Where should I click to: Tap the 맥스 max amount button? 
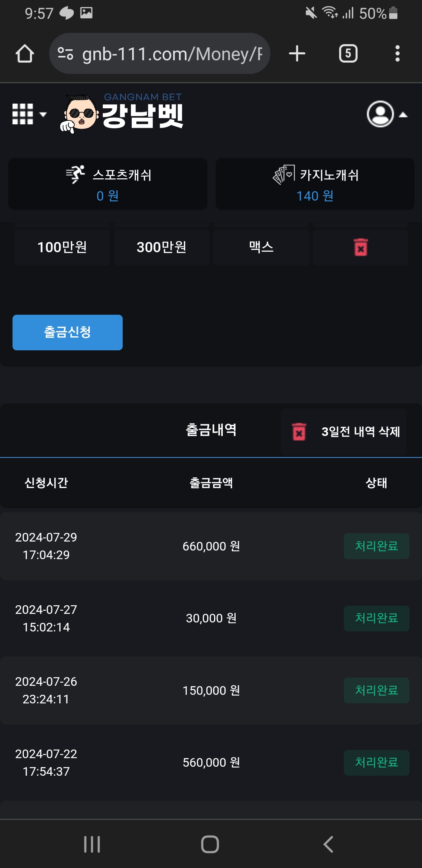261,247
